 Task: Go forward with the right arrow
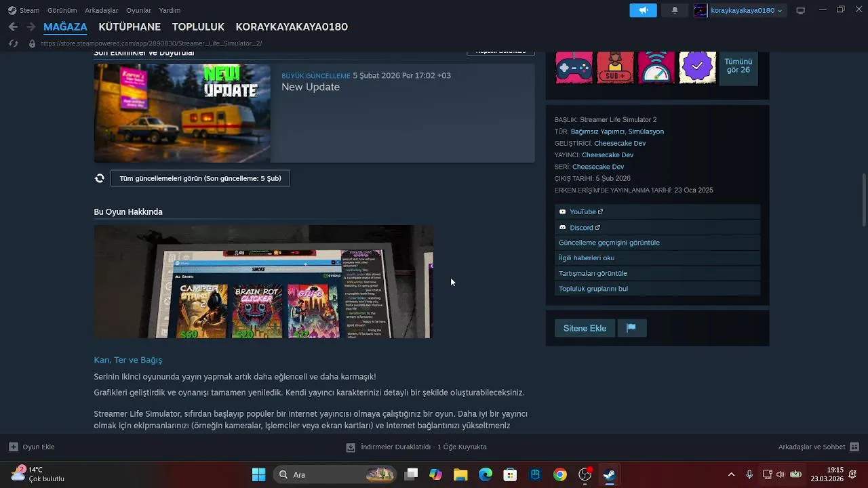tap(31, 27)
